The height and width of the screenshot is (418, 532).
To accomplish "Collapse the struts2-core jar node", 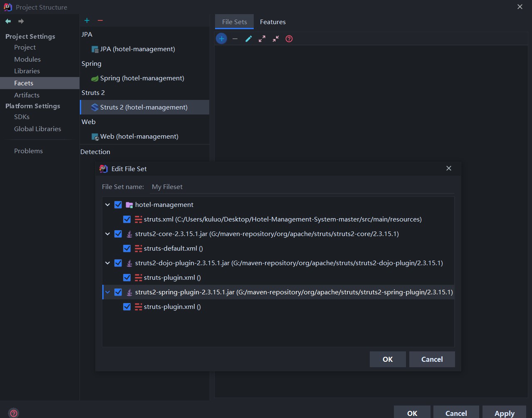I will 108,234.
